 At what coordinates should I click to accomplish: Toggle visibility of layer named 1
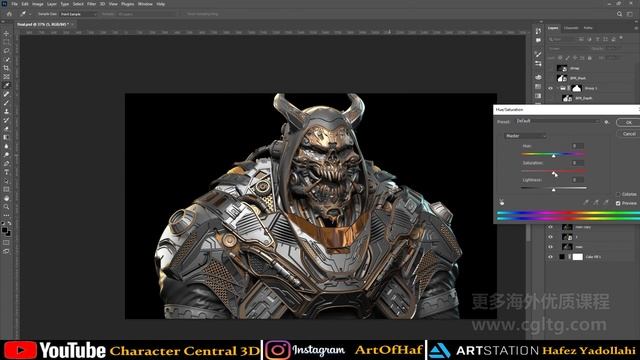tap(550, 237)
